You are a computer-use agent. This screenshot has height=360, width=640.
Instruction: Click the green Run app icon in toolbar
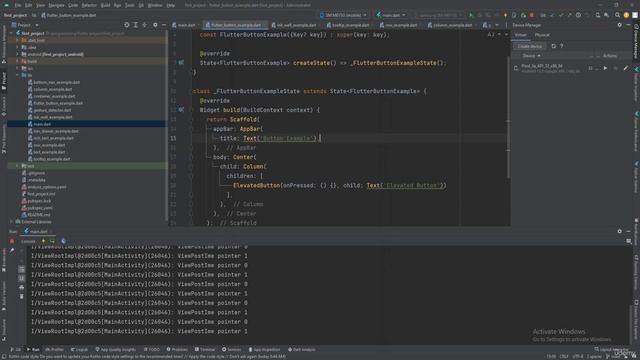pyautogui.click(x=471, y=15)
